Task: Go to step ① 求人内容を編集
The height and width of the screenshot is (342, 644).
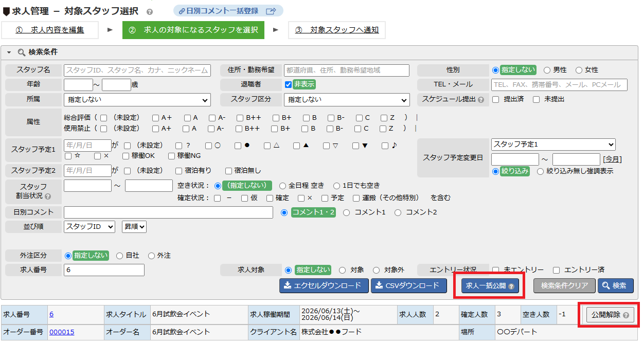Action: (x=50, y=30)
